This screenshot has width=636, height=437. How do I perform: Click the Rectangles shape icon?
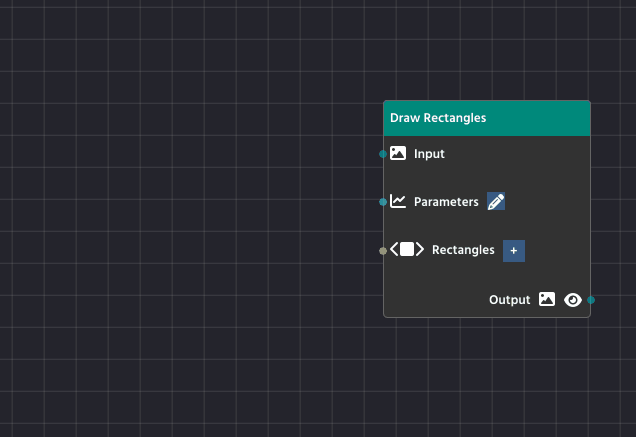point(407,250)
